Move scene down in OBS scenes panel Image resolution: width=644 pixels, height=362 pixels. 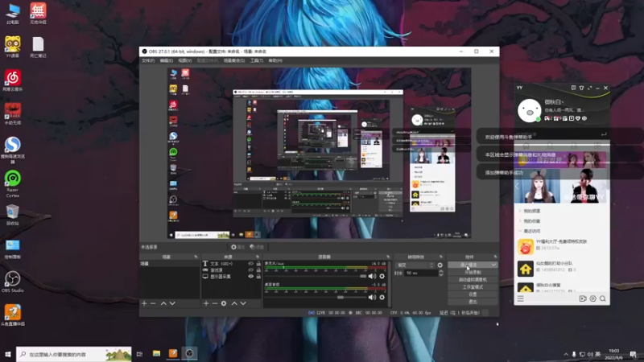click(172, 303)
